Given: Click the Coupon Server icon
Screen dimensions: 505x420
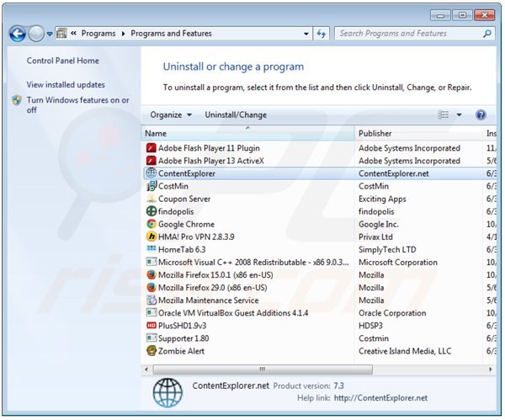Looking at the screenshot, I should click(x=151, y=199).
